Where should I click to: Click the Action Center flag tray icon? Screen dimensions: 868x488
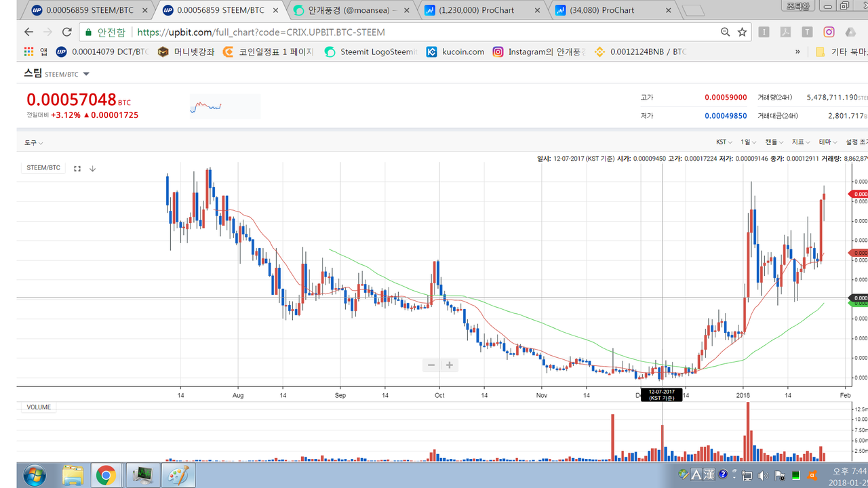click(x=779, y=475)
